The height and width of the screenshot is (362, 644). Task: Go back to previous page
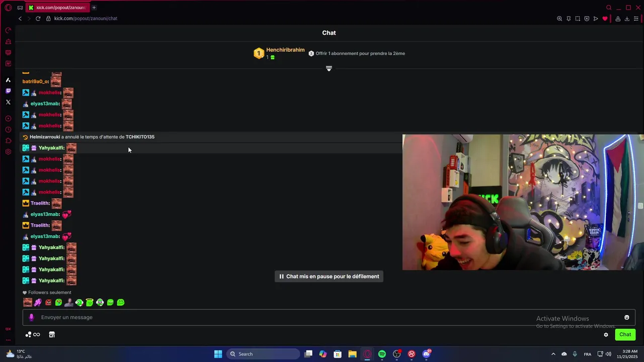click(20, 19)
